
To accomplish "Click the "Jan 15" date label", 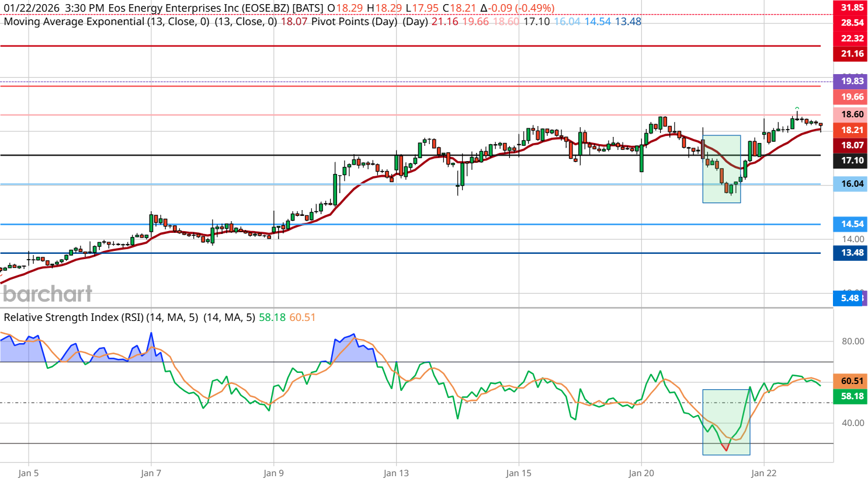I will pyautogui.click(x=519, y=473).
